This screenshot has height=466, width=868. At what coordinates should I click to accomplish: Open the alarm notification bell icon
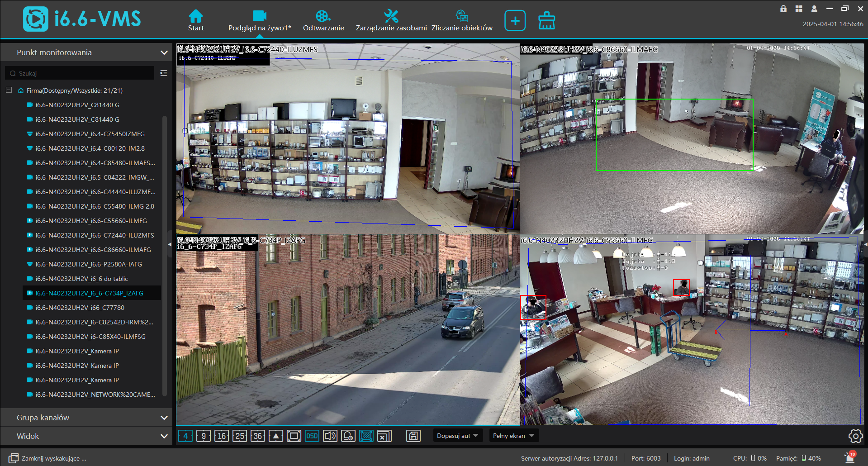pyautogui.click(x=849, y=458)
